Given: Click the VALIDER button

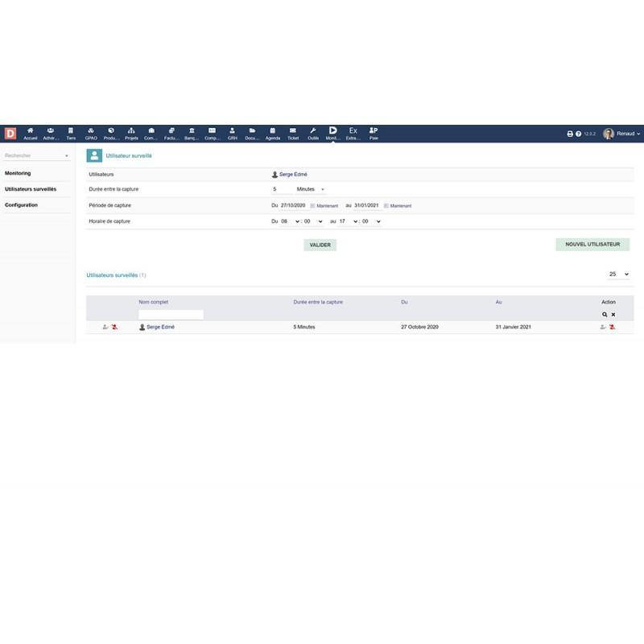Looking at the screenshot, I should [x=320, y=245].
